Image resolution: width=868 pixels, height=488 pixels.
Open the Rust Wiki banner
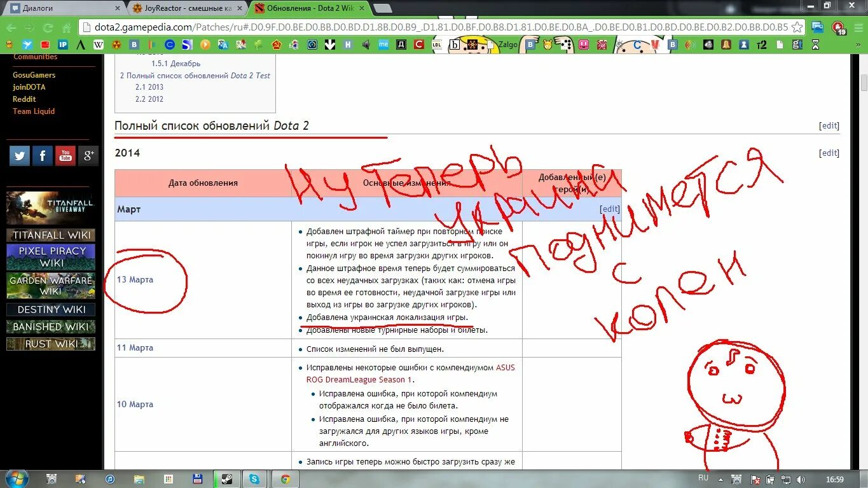tap(51, 344)
